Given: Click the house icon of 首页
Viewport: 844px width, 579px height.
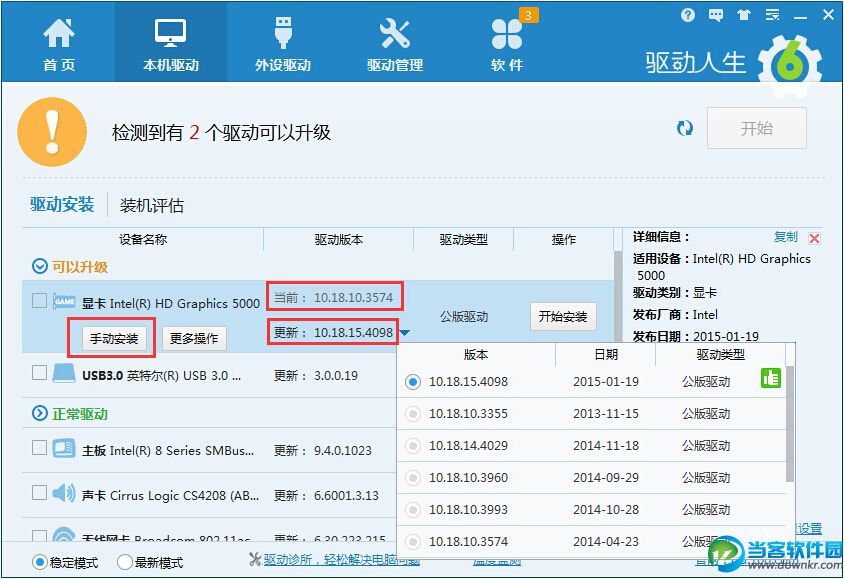Looking at the screenshot, I should [59, 33].
